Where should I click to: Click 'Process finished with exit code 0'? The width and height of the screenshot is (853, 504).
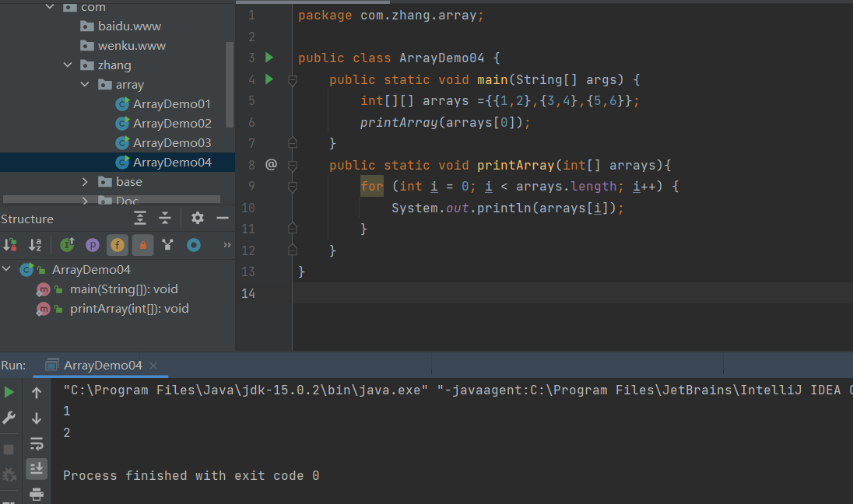point(191,476)
